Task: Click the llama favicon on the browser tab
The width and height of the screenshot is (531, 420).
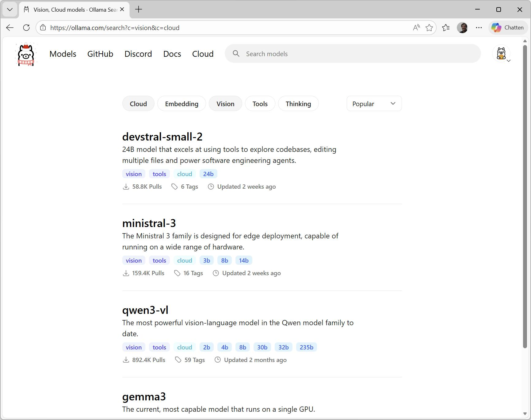Action: point(27,10)
